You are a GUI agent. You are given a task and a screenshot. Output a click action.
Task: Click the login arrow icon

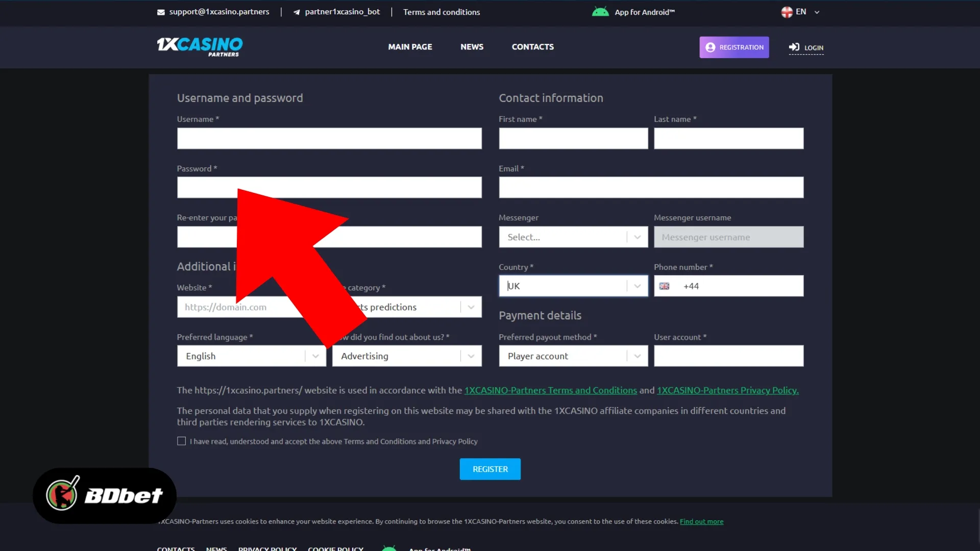click(794, 47)
